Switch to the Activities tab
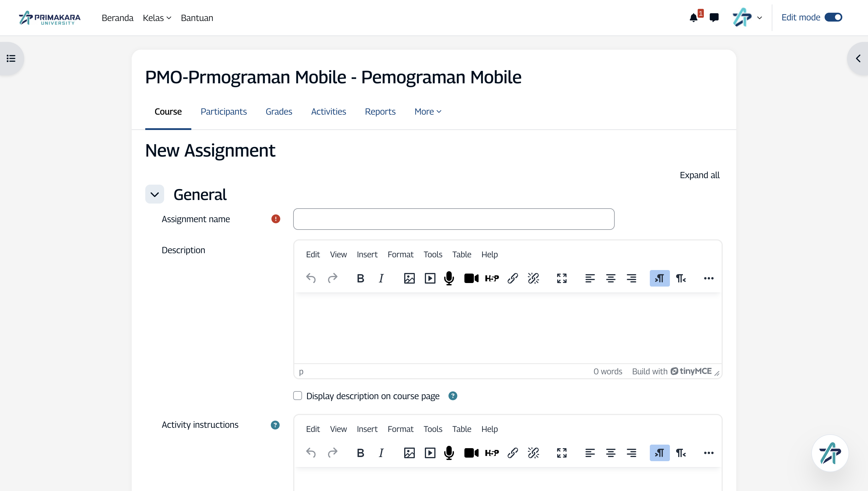 (329, 112)
